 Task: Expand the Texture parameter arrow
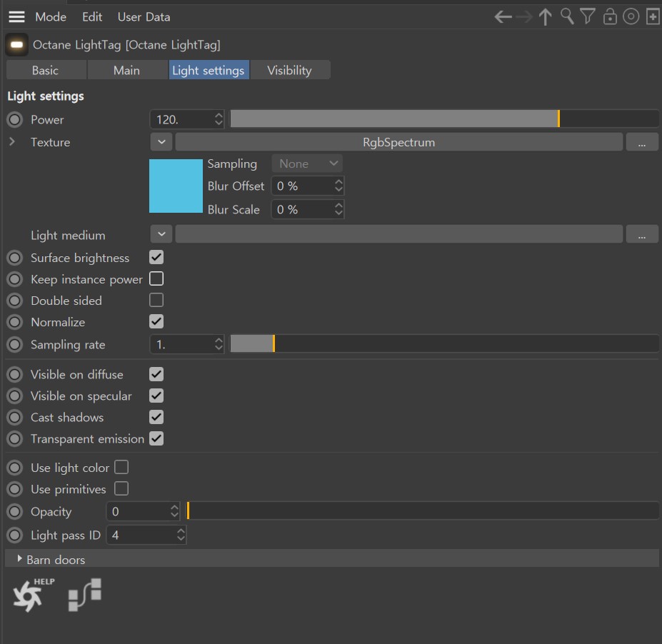tap(12, 142)
